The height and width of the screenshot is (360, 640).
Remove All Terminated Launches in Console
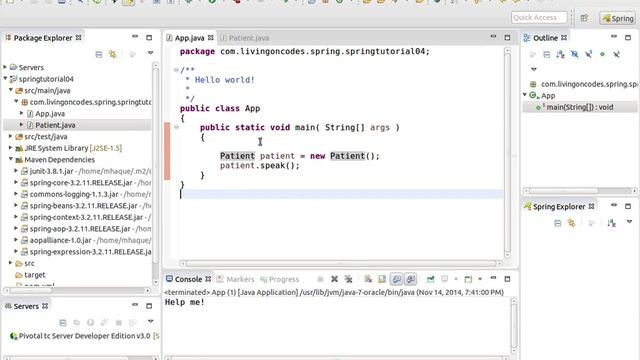tap(348, 279)
